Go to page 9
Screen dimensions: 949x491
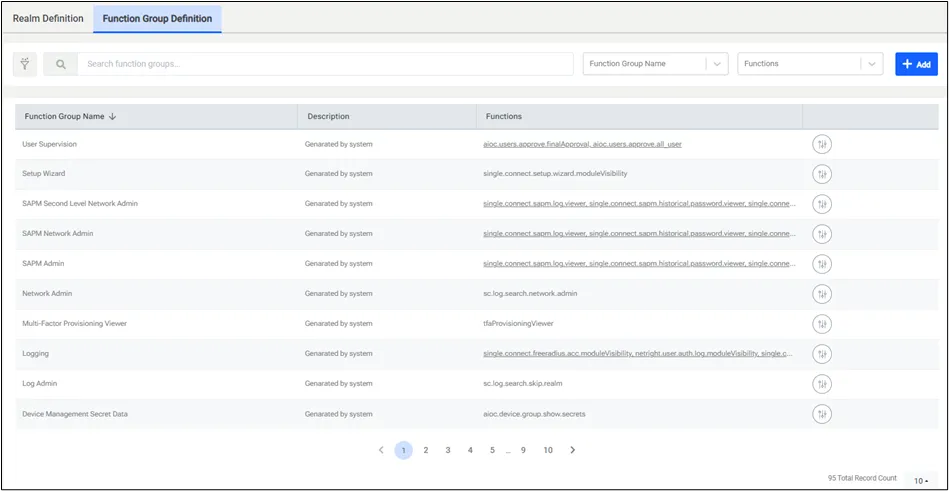[523, 450]
